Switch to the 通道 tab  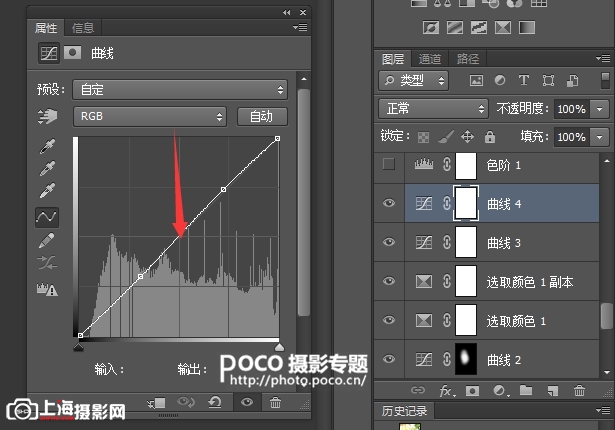point(430,59)
